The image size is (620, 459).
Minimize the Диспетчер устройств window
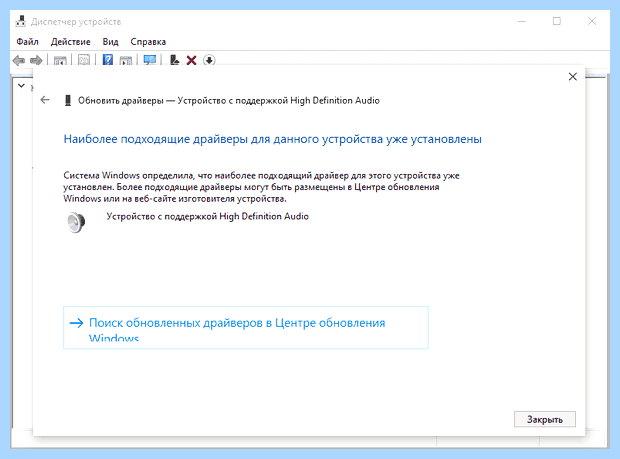pyautogui.click(x=522, y=21)
